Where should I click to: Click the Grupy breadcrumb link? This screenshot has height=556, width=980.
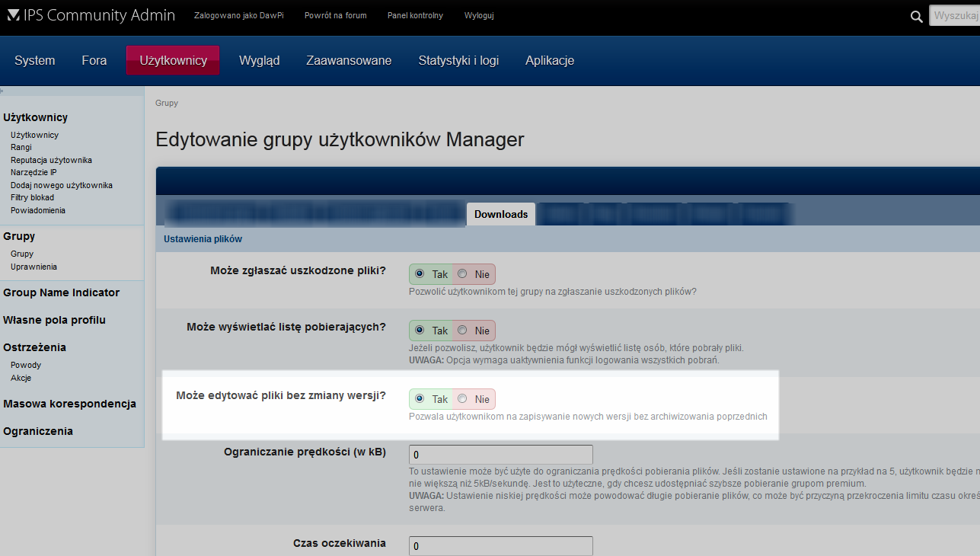point(167,103)
